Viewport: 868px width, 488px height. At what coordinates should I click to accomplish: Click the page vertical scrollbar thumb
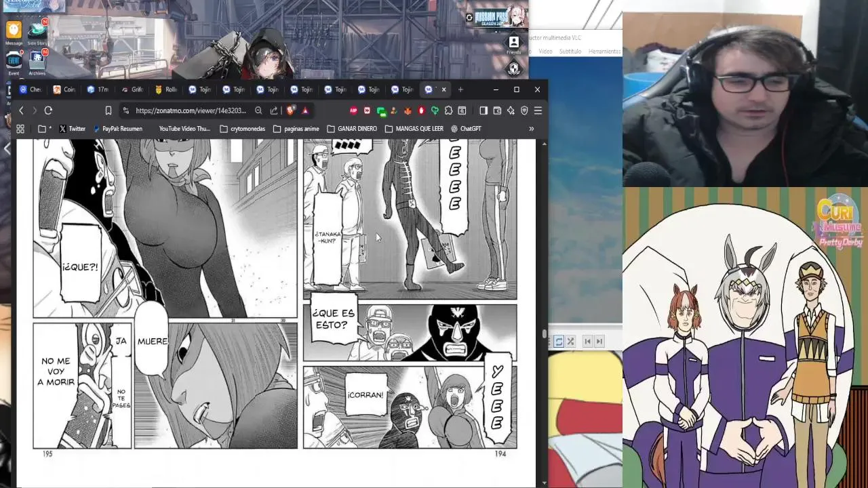(x=544, y=333)
